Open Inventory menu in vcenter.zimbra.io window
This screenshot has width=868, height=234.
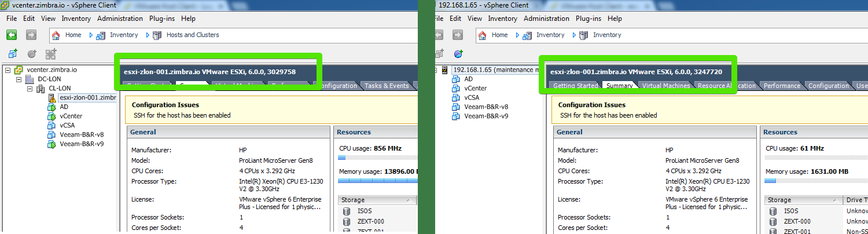point(76,19)
